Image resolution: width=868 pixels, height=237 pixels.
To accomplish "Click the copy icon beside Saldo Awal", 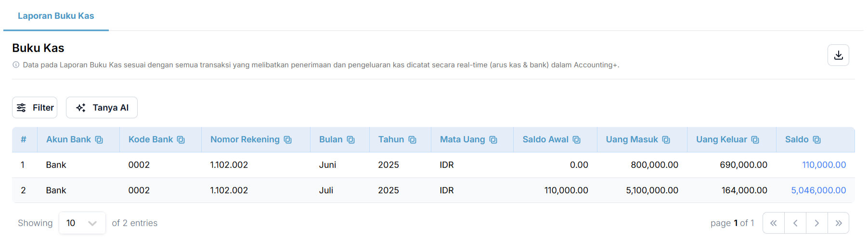I will [x=577, y=140].
